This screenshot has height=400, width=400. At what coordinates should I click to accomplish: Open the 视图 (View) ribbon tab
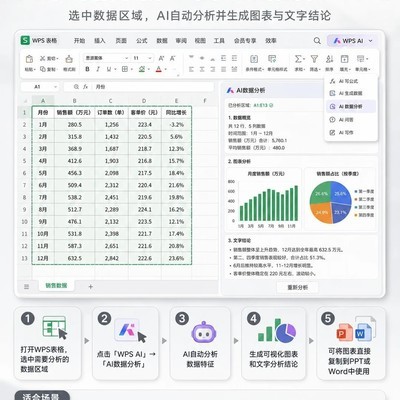(200, 41)
